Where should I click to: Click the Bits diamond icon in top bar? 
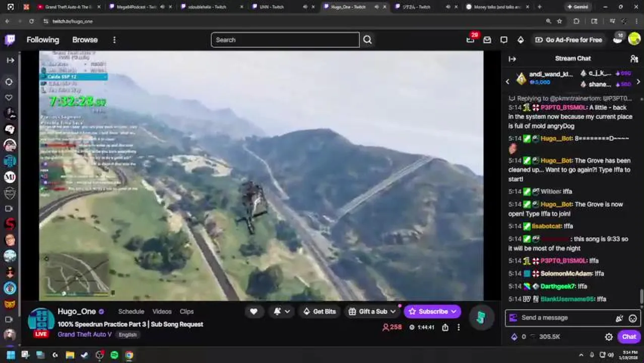pos(521,40)
